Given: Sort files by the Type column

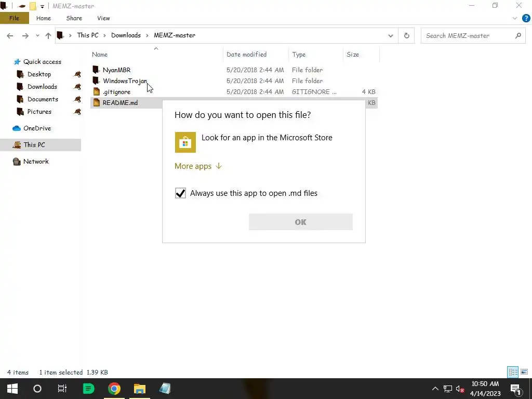Looking at the screenshot, I should (x=299, y=55).
